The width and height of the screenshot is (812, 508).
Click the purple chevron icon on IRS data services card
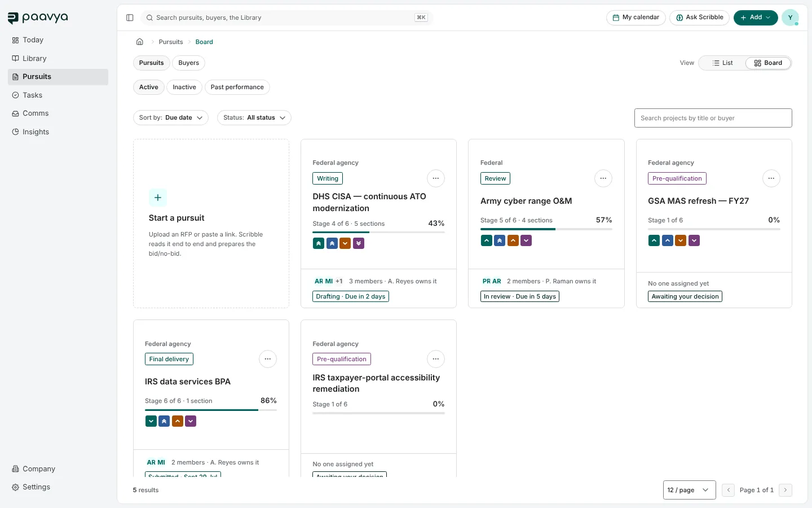click(x=191, y=421)
